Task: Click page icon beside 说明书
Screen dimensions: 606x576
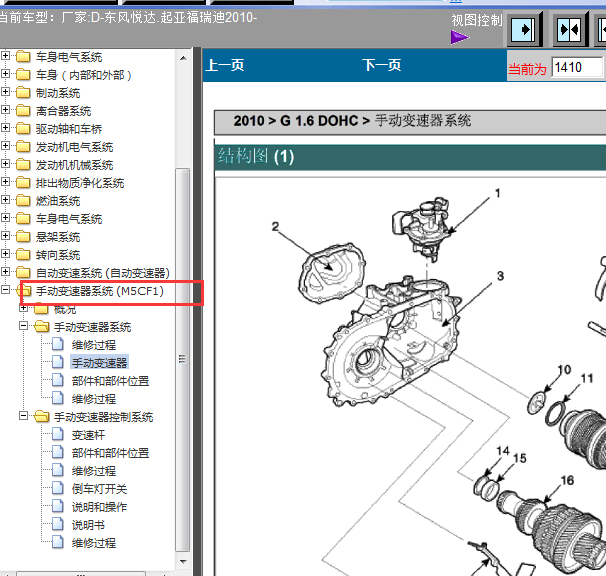Action: tap(58, 524)
